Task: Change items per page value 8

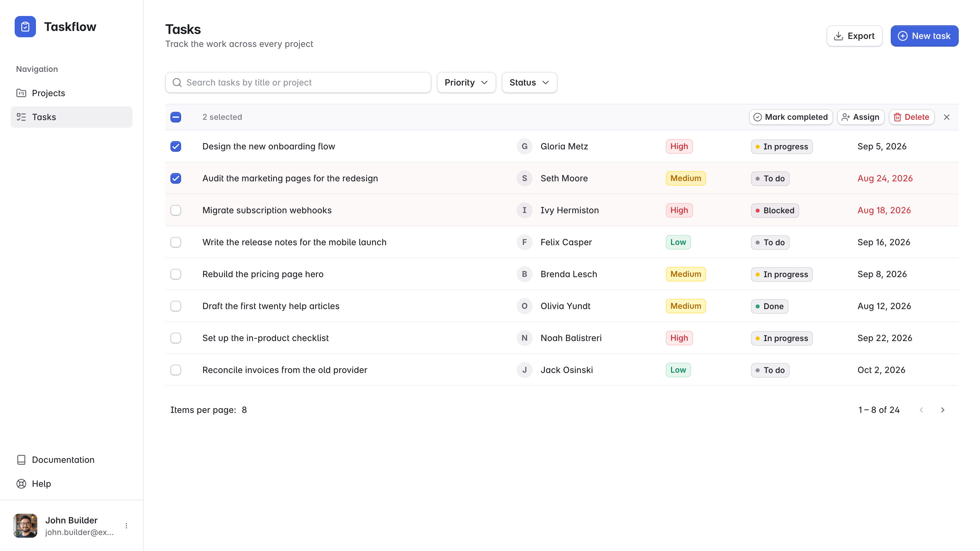Action: 244,410
